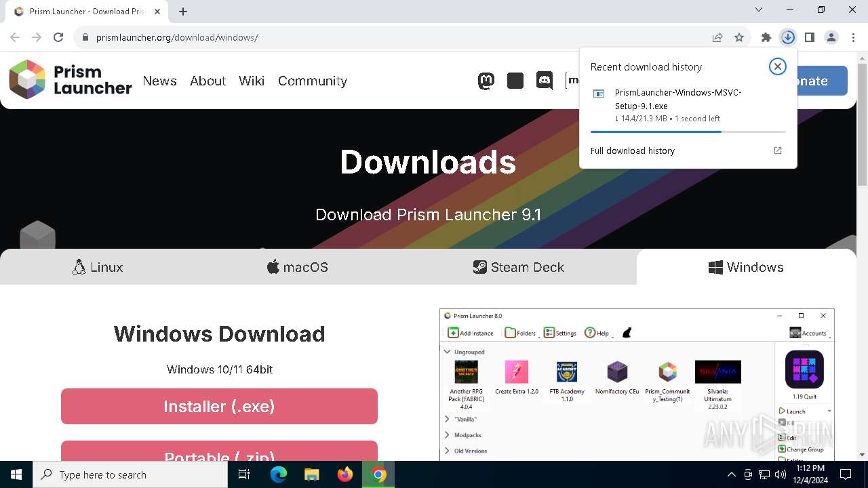The width and height of the screenshot is (868, 488).
Task: Click the black square icon beside Mastodon
Action: coord(515,81)
